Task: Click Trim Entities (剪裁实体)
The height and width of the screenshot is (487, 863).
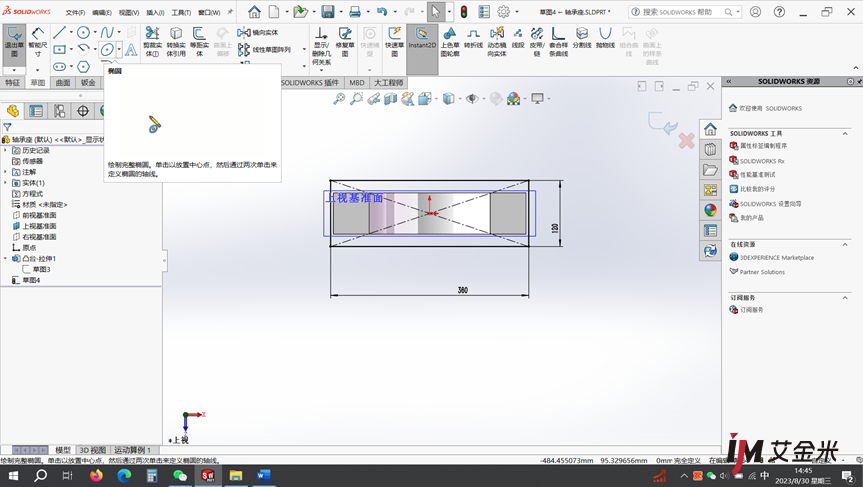Action: pos(152,42)
